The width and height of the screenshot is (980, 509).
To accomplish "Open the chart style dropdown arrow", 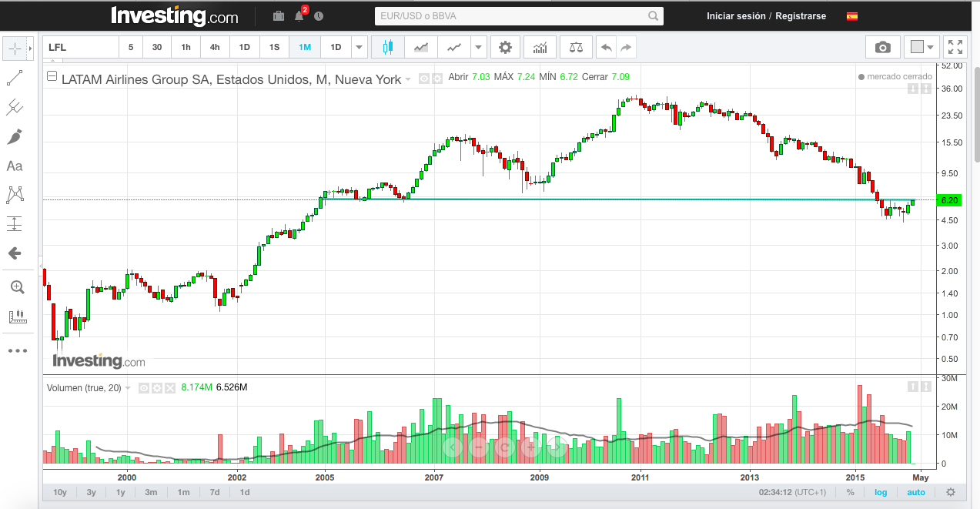I will coord(480,47).
